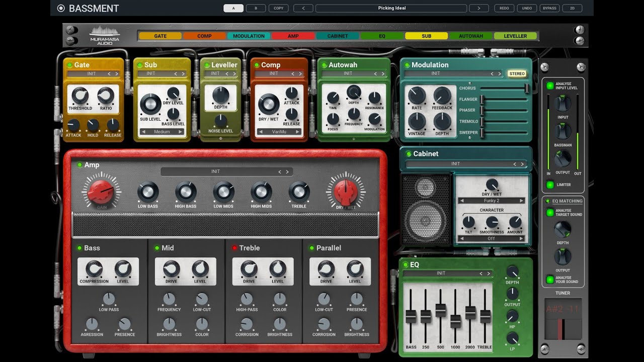The height and width of the screenshot is (362, 644).
Task: Open the Off character selector in Cabinet
Action: click(492, 238)
